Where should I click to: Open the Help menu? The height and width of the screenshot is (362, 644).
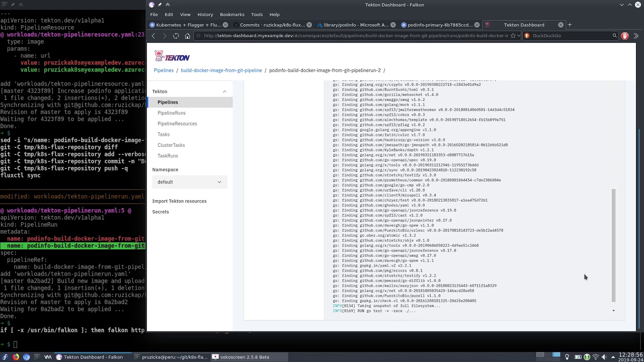point(274,15)
